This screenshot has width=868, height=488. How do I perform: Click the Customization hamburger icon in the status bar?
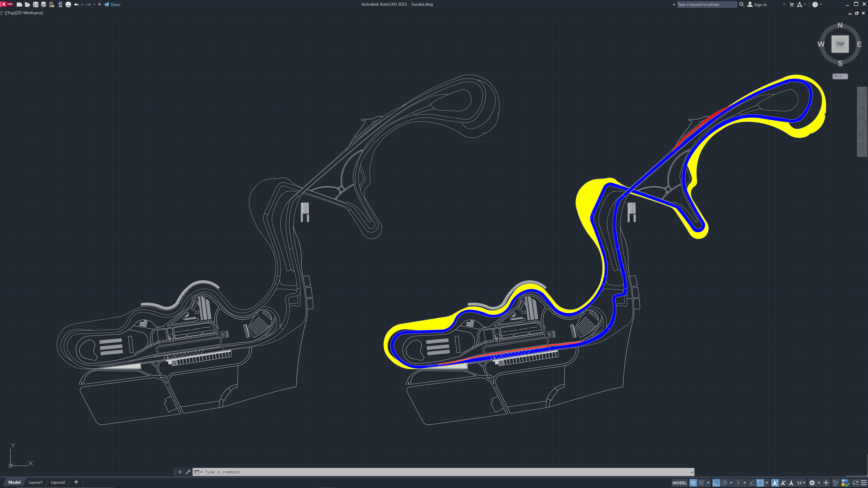click(x=864, y=483)
